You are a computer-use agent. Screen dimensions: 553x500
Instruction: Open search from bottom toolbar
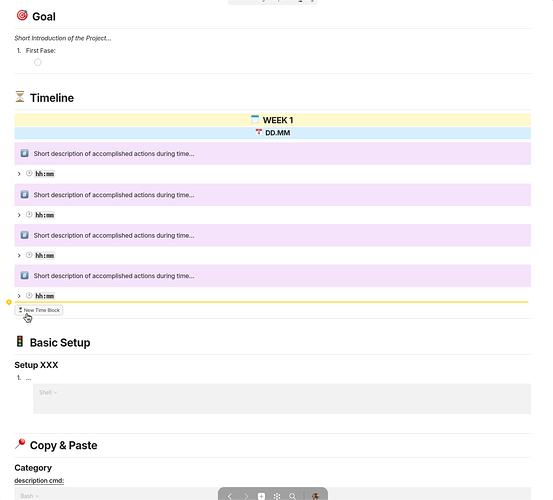[x=292, y=496]
